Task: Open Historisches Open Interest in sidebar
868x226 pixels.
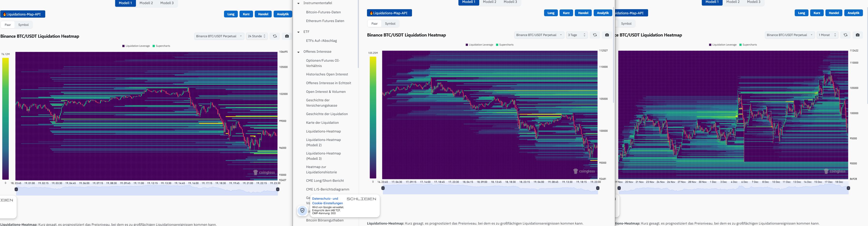Action: [327, 74]
